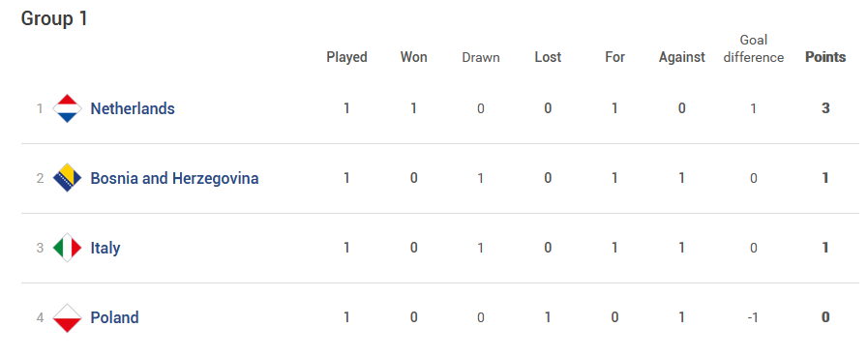
Task: Click the Bosnia and Herzegovina flag icon
Action: pyautogui.click(x=67, y=178)
